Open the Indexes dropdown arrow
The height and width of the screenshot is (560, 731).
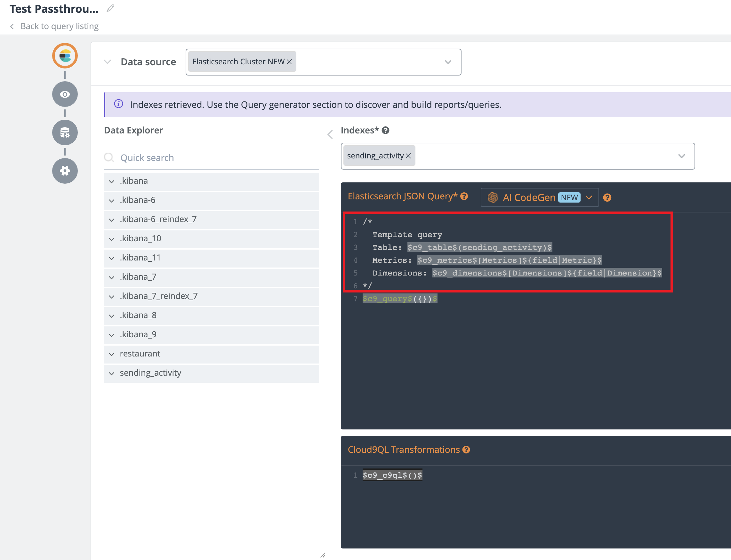point(681,156)
